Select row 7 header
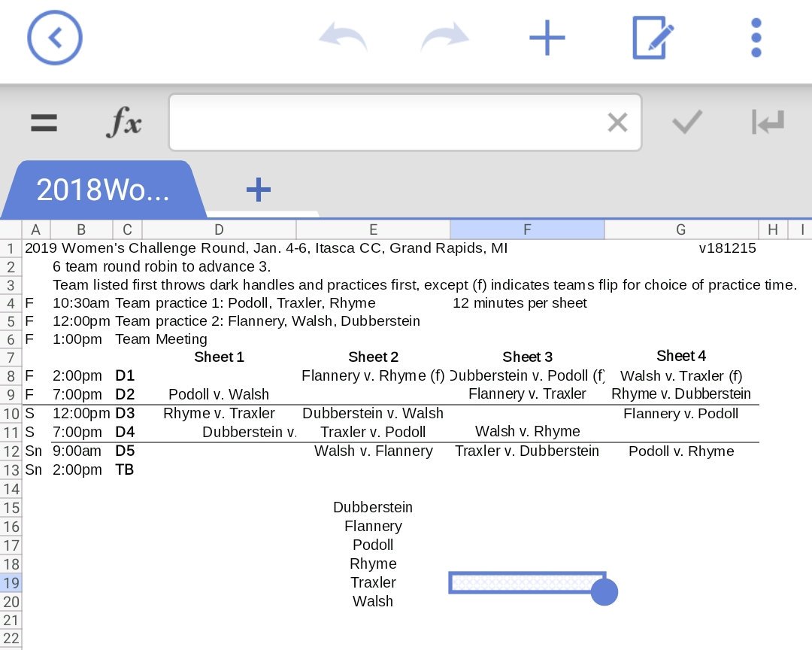The width and height of the screenshot is (812, 650). point(11,357)
